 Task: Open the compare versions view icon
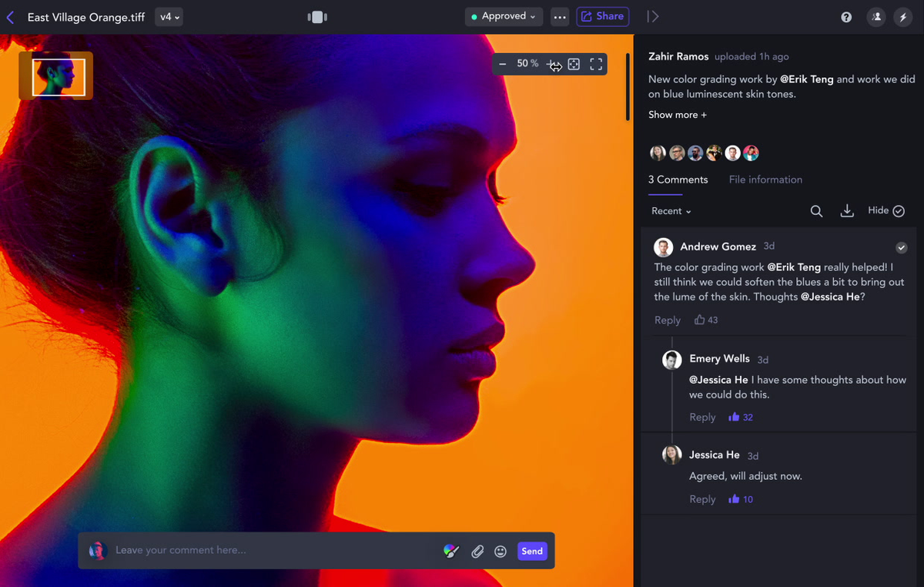(316, 16)
